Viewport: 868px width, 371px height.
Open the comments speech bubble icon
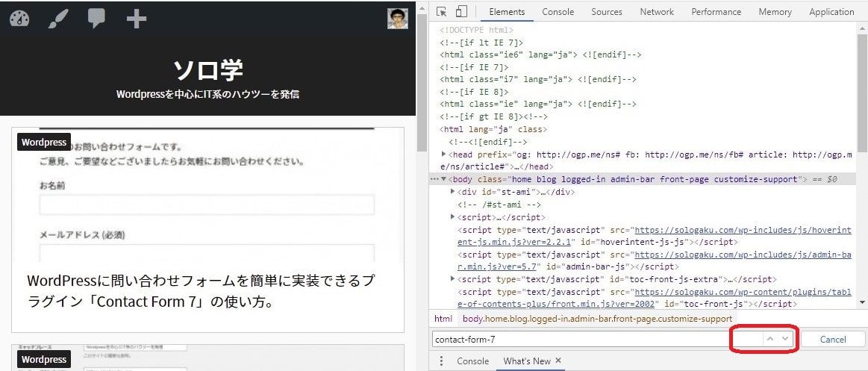(x=97, y=19)
